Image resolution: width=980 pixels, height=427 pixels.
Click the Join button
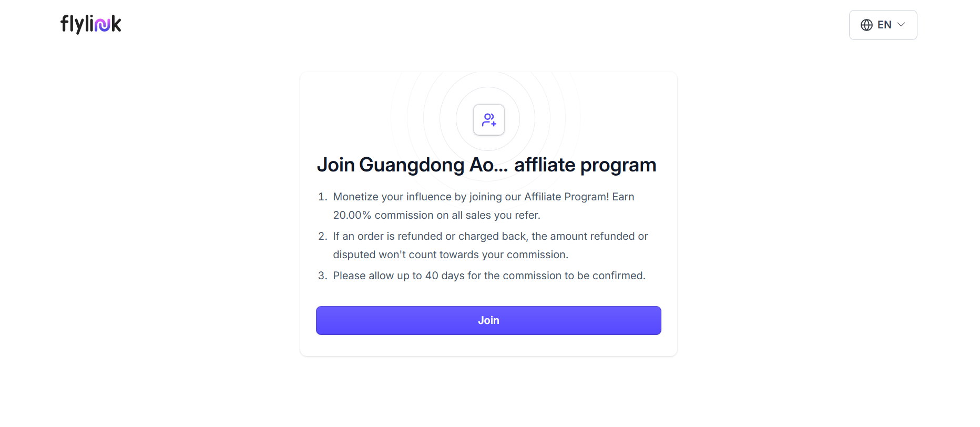point(488,320)
